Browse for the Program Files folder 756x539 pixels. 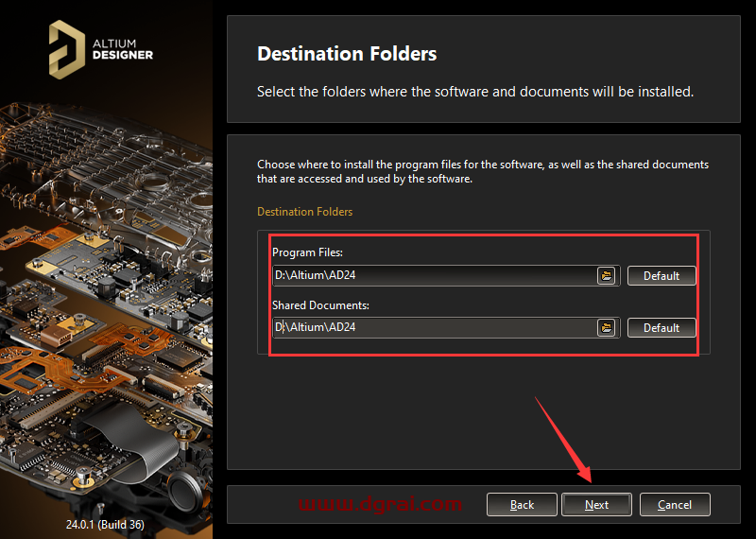tap(606, 275)
